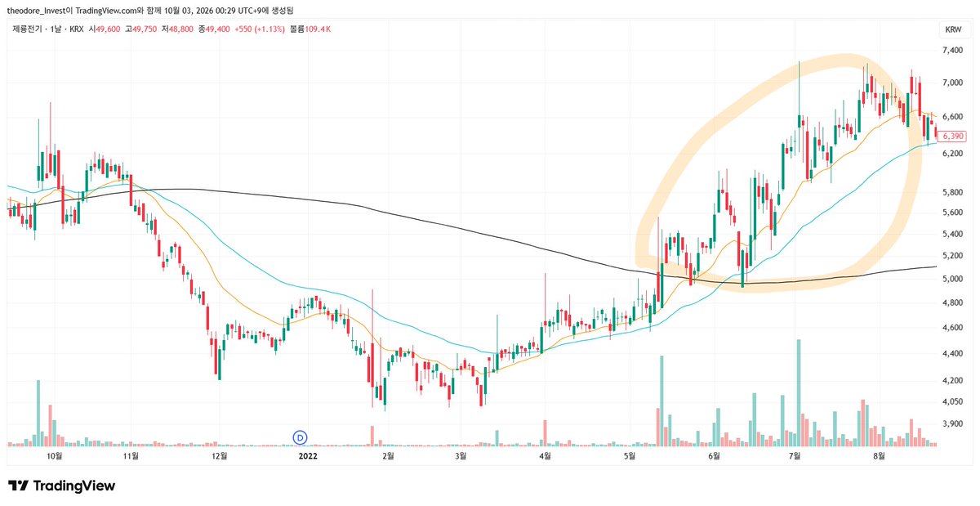Click the 8월 label on time axis

coord(878,456)
